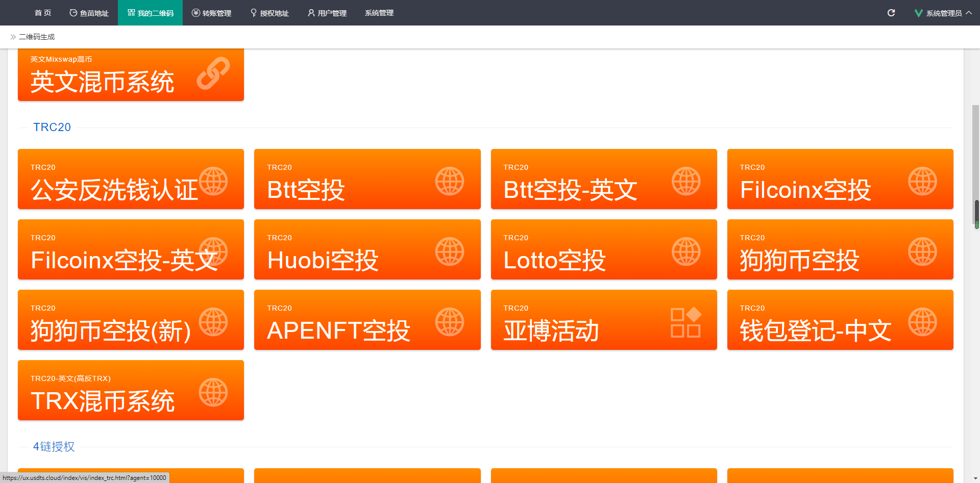Image resolution: width=980 pixels, height=483 pixels.
Task: Open the 狗狗币空投 card title
Action: tap(800, 260)
